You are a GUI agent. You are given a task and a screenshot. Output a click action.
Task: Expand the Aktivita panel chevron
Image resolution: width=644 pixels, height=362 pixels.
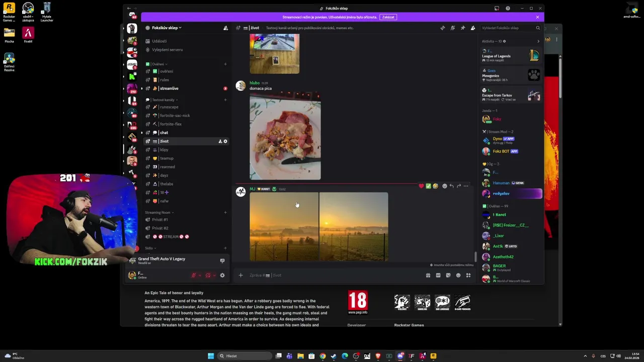click(x=538, y=41)
